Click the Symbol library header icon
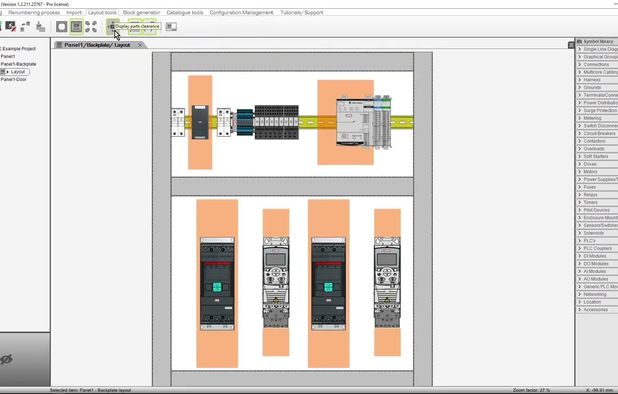 tap(579, 41)
